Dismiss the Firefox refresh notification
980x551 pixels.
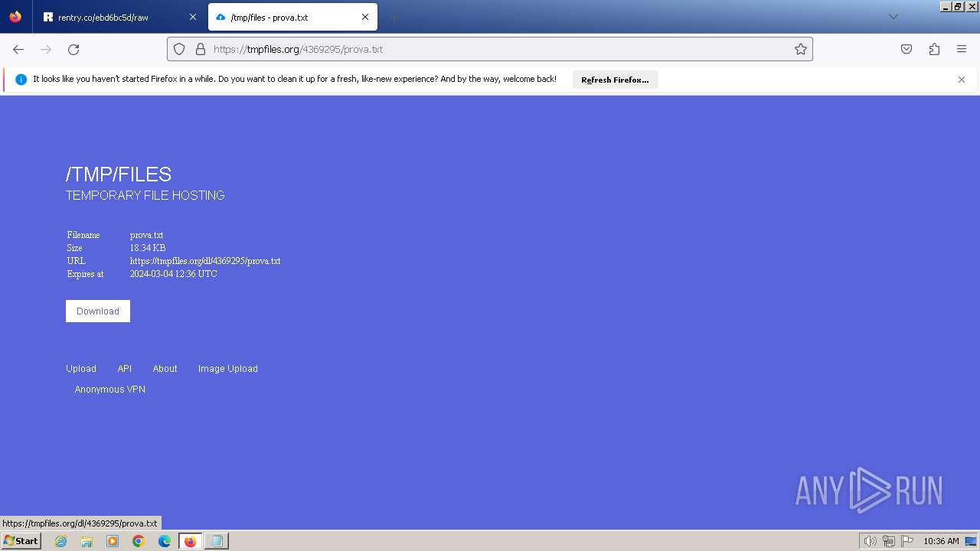(x=962, y=80)
